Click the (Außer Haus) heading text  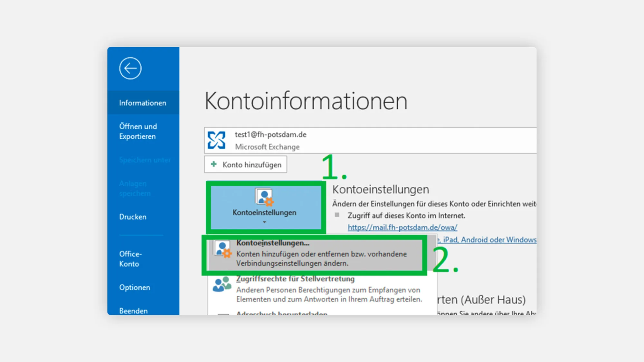[x=493, y=299]
